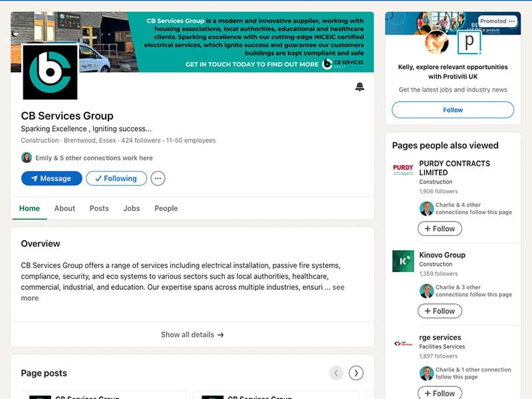
Task: Click '1,897 followers' under rge services
Action: (x=438, y=356)
